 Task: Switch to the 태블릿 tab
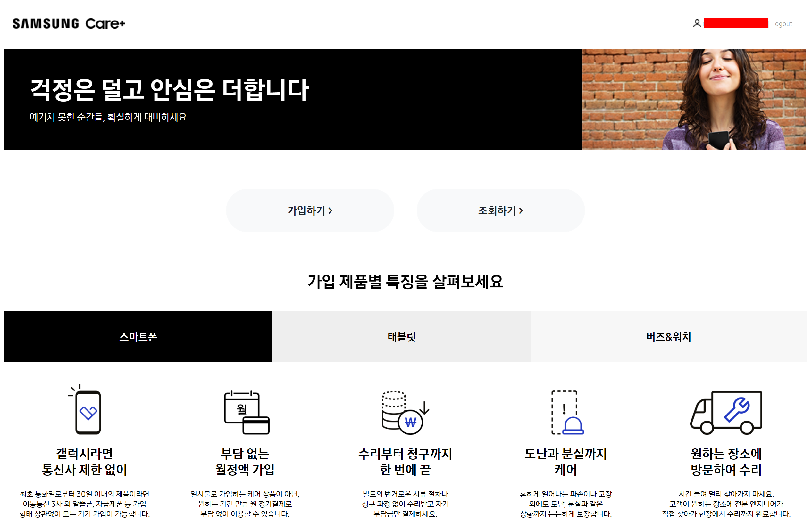point(401,336)
